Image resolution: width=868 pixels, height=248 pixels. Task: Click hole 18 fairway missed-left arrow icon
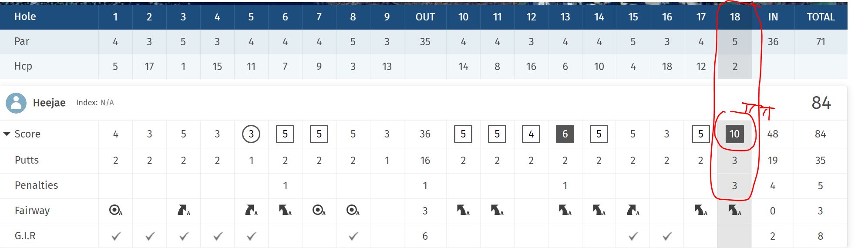(x=734, y=211)
